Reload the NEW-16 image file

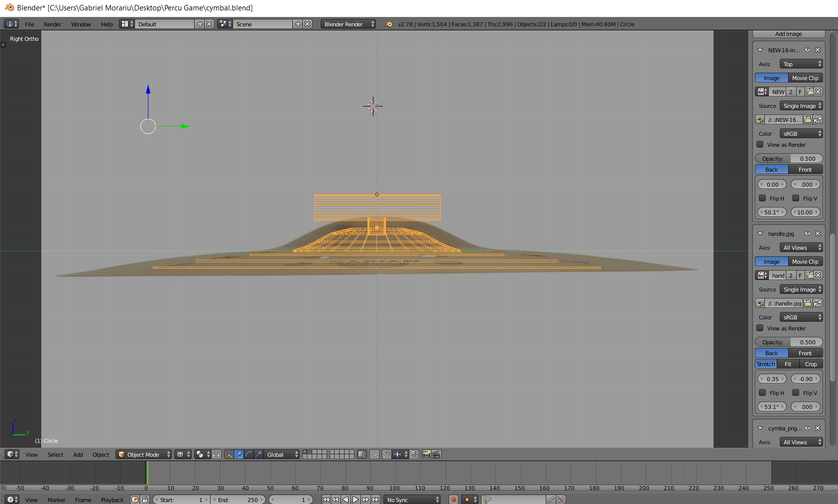click(x=818, y=119)
